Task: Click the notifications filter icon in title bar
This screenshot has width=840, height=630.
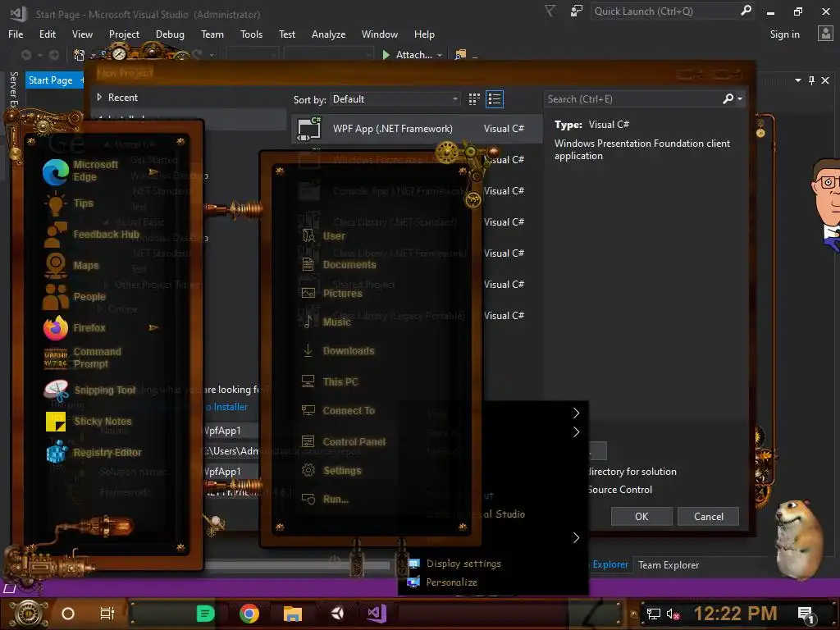Action: click(550, 11)
